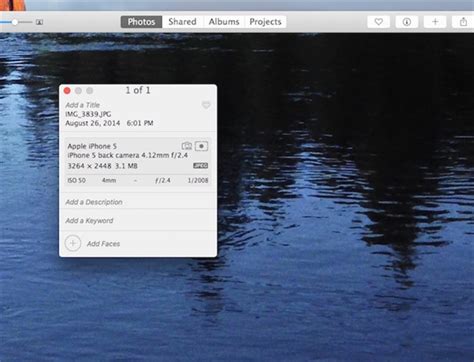
Task: Click the f/2.4 aperture value in EXIF row
Action: pos(163,180)
